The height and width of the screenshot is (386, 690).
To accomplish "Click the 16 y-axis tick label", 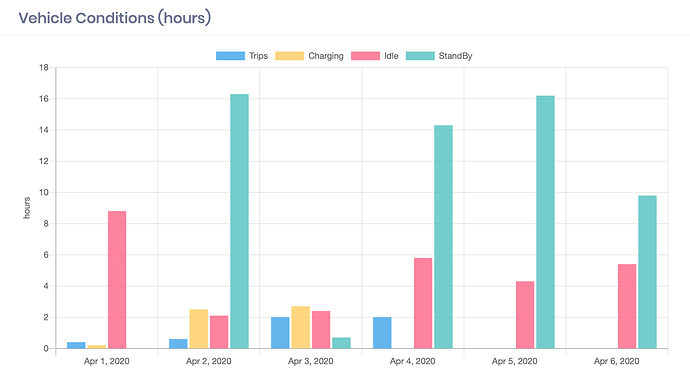I will coord(44,99).
